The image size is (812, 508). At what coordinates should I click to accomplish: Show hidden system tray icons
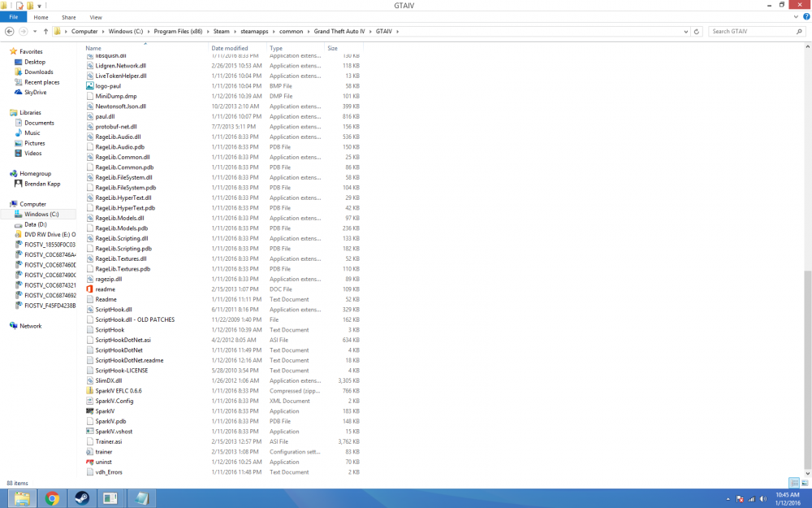click(728, 499)
